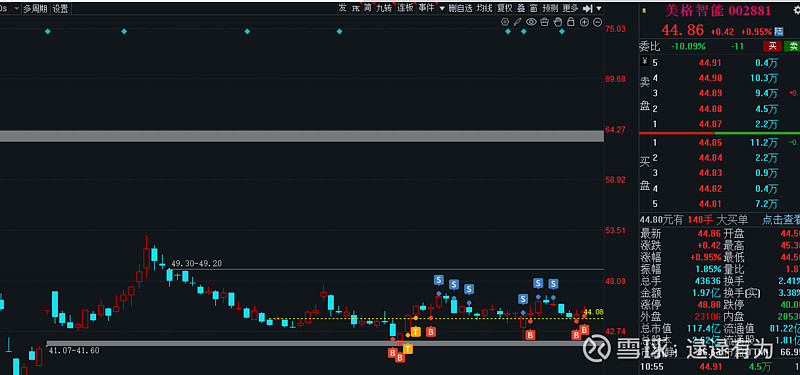Toggle the 事件 events display

pos(426,8)
